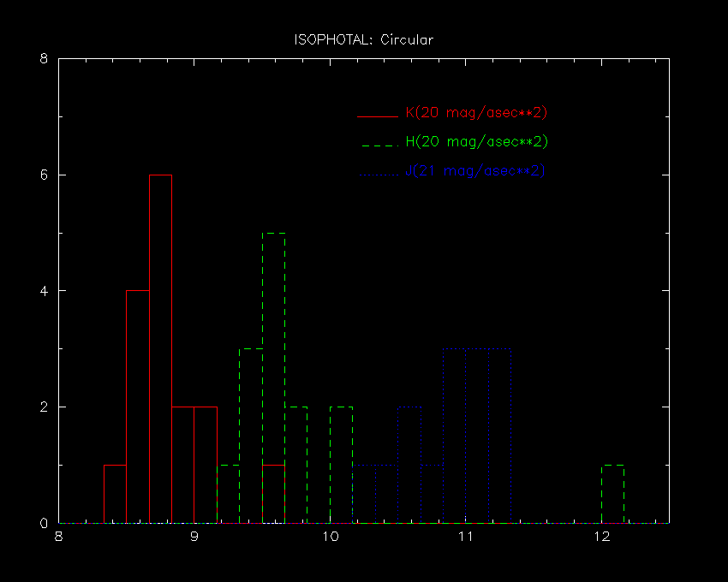Click the red histogram bar reaching 4

pos(138,407)
